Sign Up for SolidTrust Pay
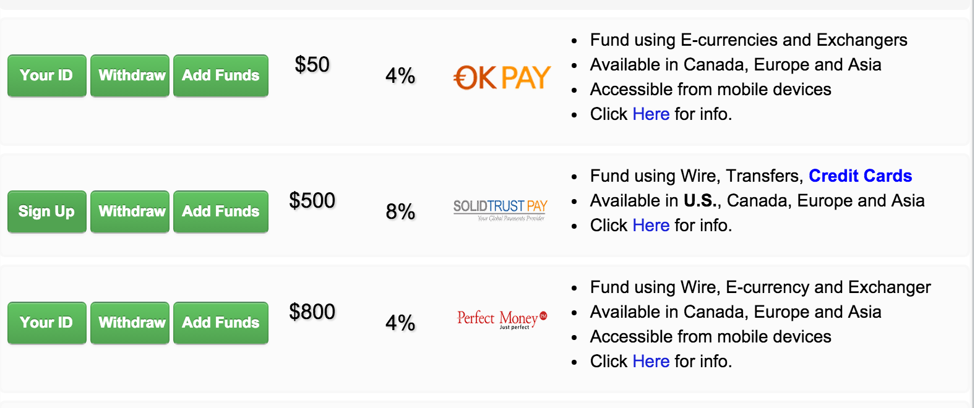This screenshot has height=408, width=980. [46, 211]
